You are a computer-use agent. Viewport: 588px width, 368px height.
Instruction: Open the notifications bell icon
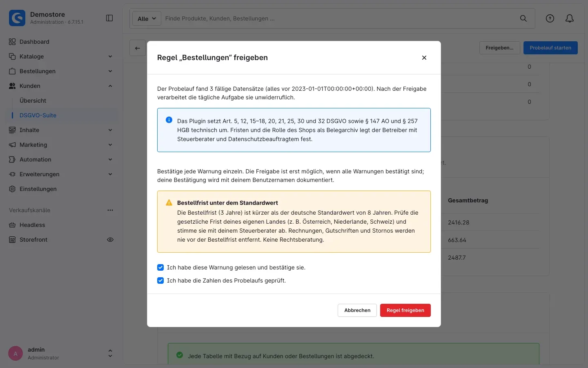point(570,18)
